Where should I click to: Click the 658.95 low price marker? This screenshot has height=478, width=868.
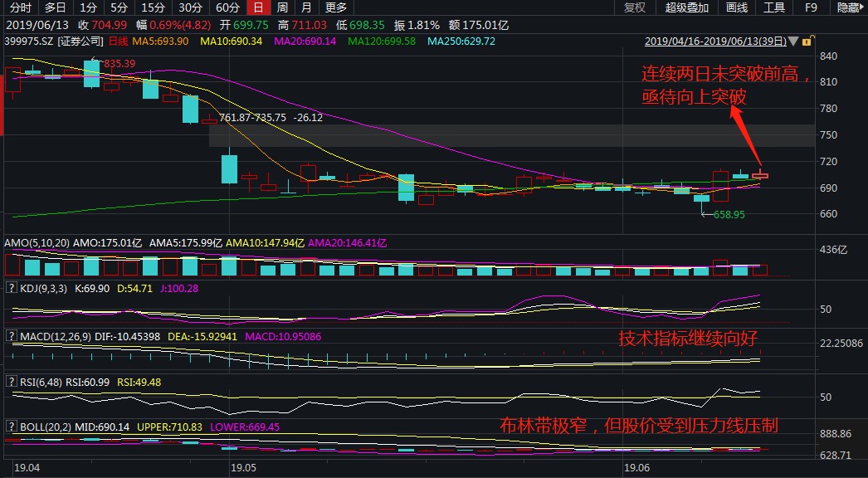(729, 214)
